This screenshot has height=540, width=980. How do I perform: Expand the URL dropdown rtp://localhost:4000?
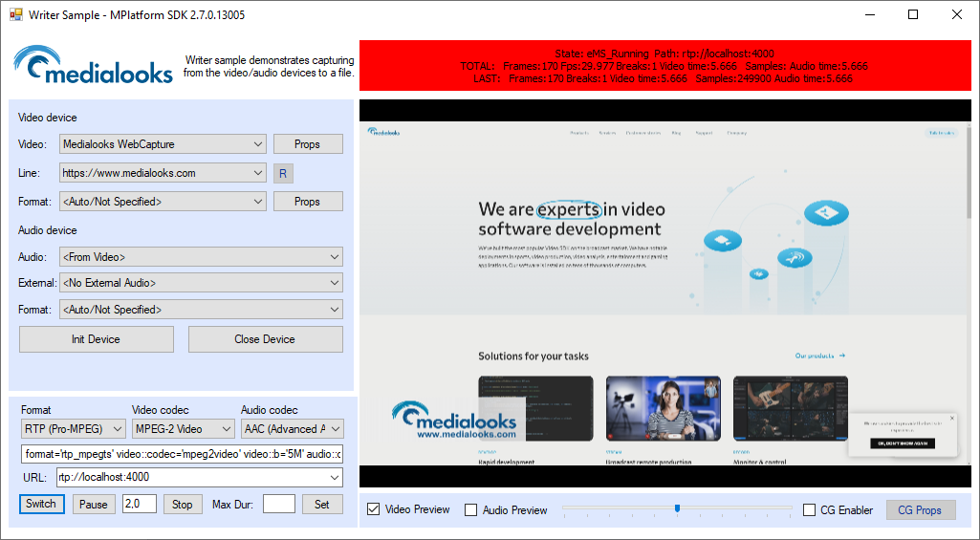pyautogui.click(x=200, y=478)
